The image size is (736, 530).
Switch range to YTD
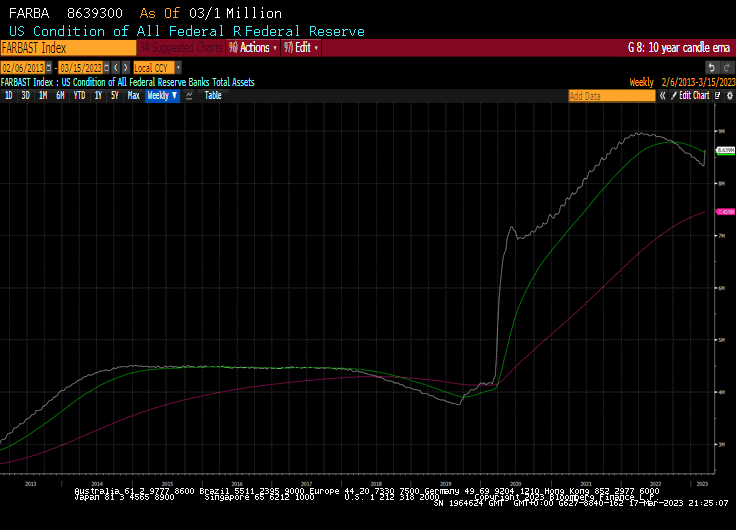point(79,96)
